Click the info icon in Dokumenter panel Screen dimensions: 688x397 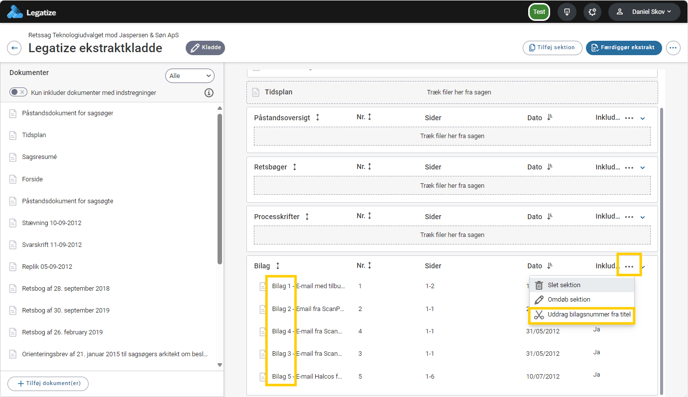tap(209, 93)
